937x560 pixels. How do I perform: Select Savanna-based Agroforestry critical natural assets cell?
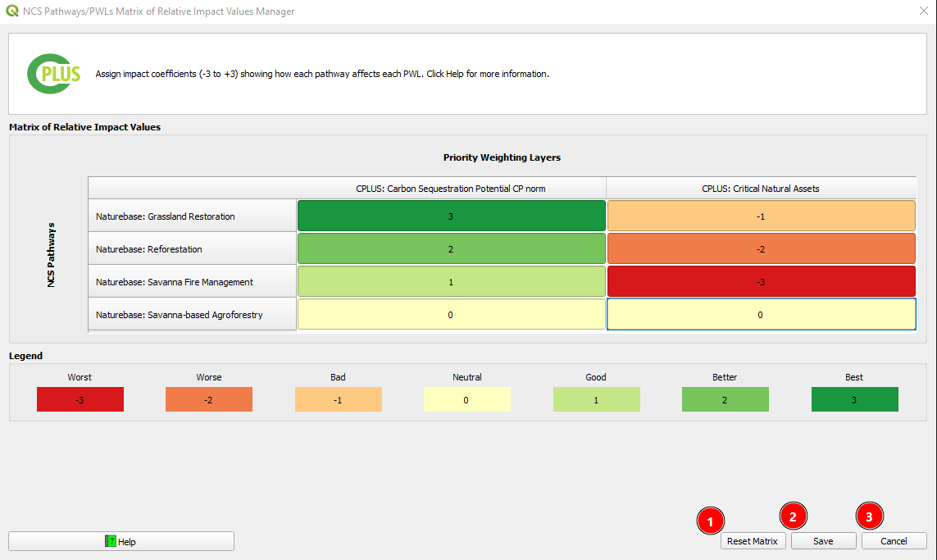[761, 315]
